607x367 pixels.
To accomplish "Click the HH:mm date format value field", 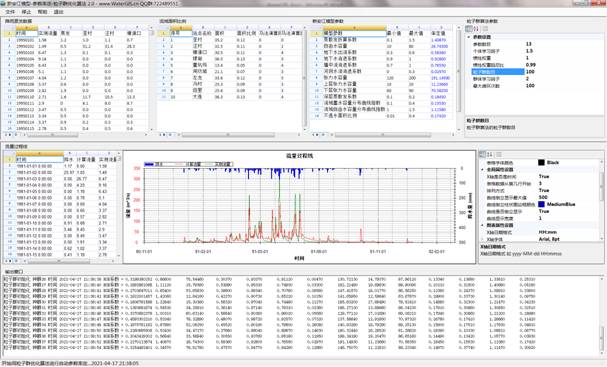I will point(569,232).
